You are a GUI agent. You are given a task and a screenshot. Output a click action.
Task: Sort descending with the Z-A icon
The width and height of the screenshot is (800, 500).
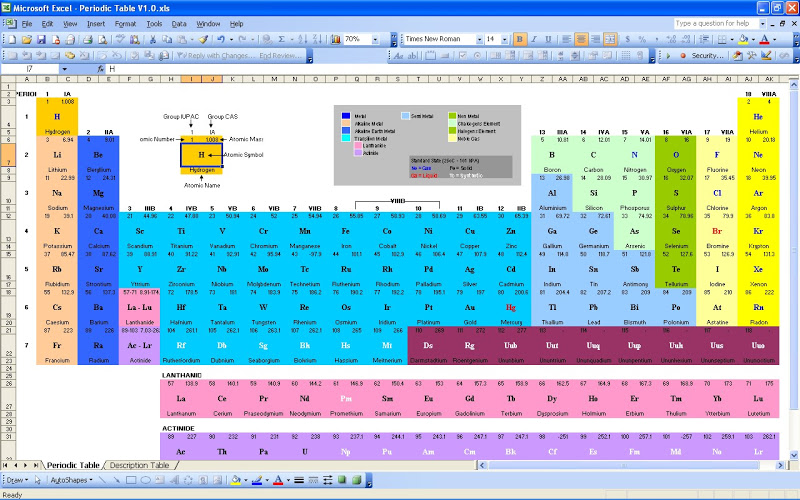(x=317, y=39)
